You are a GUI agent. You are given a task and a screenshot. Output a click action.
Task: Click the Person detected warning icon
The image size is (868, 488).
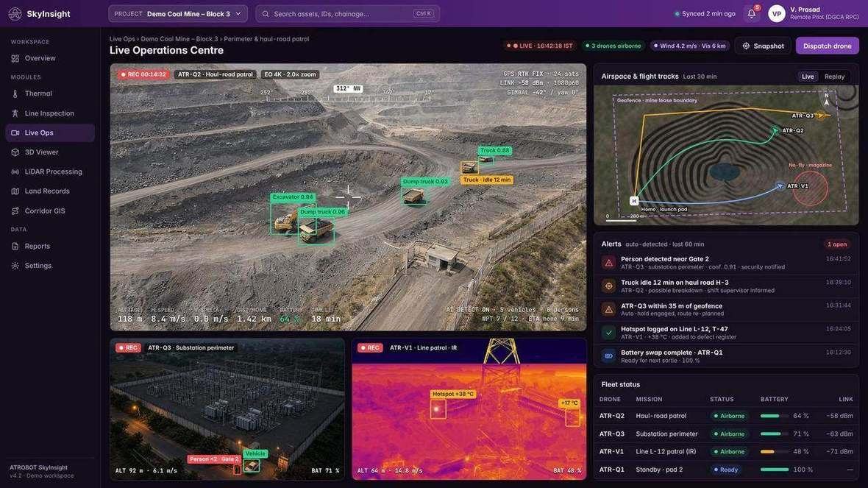[x=609, y=263]
